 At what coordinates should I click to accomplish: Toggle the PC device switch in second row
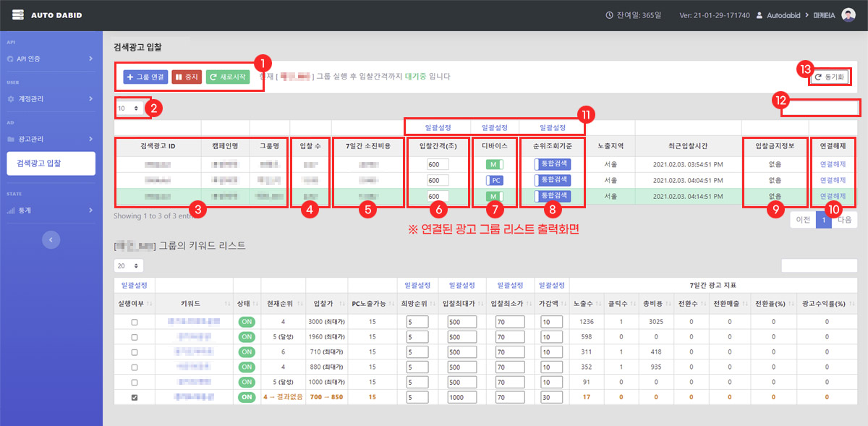494,180
